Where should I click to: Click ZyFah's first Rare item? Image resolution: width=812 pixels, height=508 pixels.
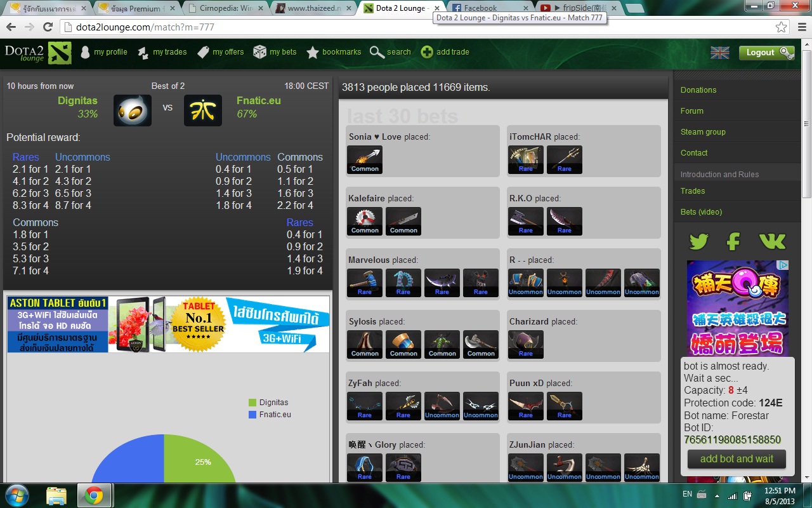pyautogui.click(x=365, y=406)
